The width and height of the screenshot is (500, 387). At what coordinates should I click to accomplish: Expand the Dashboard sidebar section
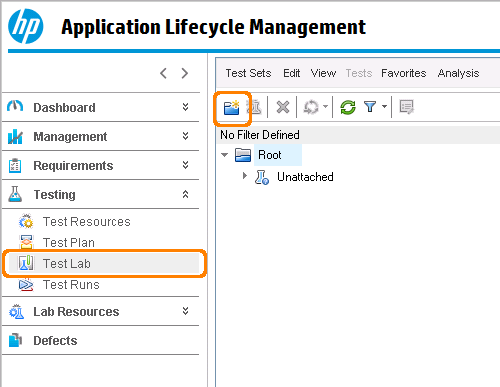tap(186, 107)
